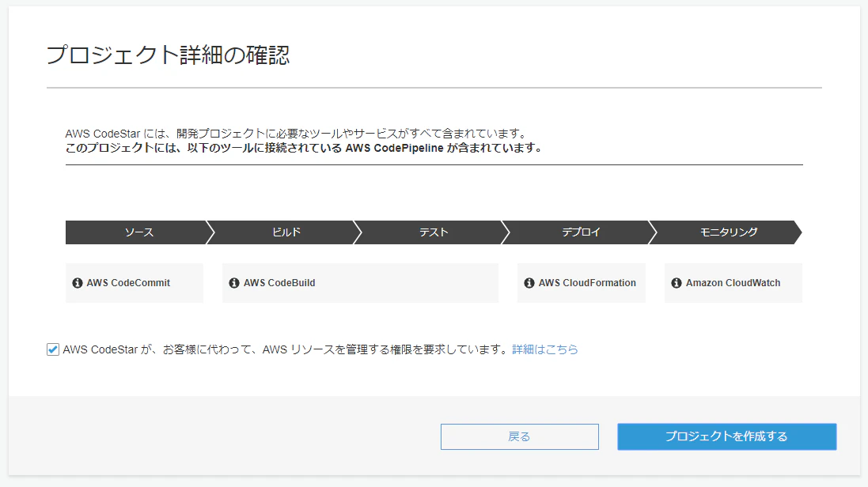This screenshot has height=487, width=868.
Task: Select the デプロイ pipeline stage
Action: [581, 232]
